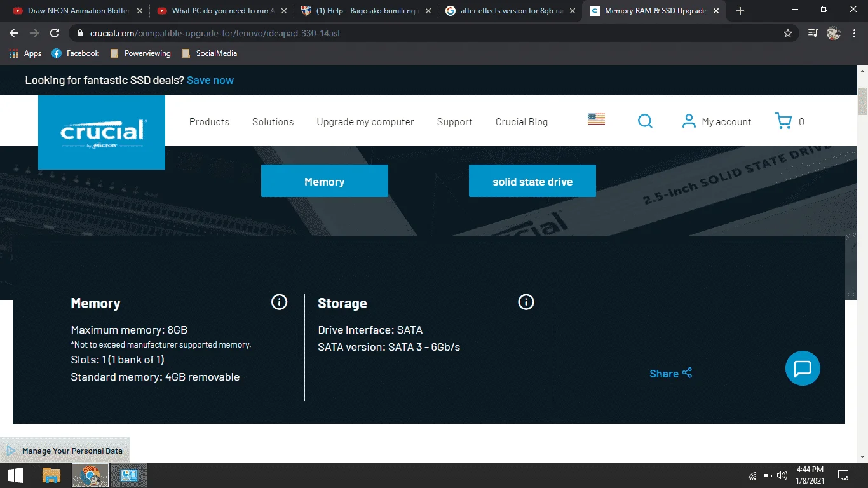The width and height of the screenshot is (868, 488).
Task: Open the site search magnifier icon
Action: pos(645,121)
